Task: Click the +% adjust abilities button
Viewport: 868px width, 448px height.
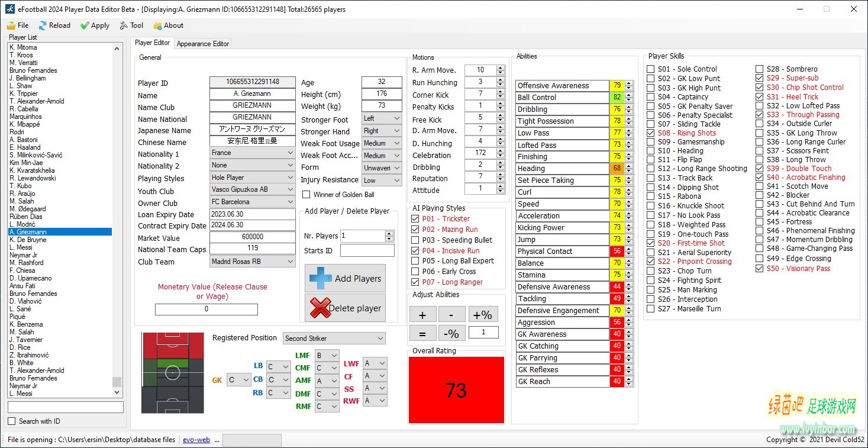Action: click(x=483, y=314)
